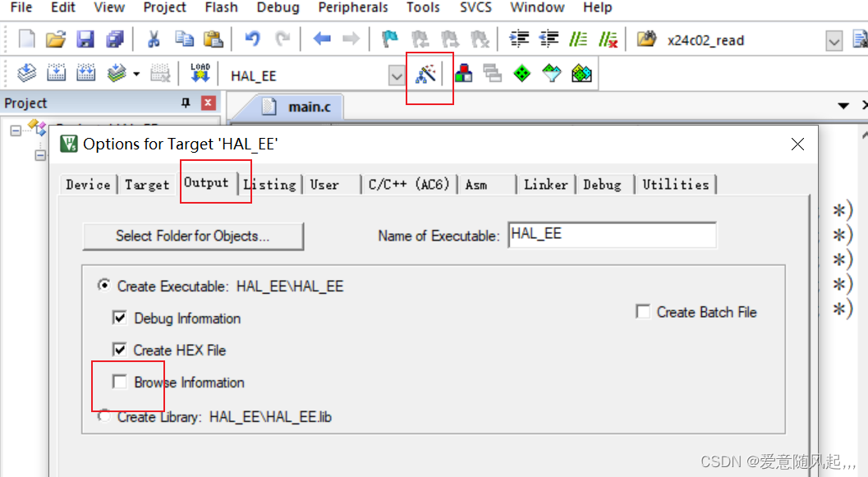Open the x24c02_read search box dropdown
The width and height of the screenshot is (868, 477).
[834, 39]
